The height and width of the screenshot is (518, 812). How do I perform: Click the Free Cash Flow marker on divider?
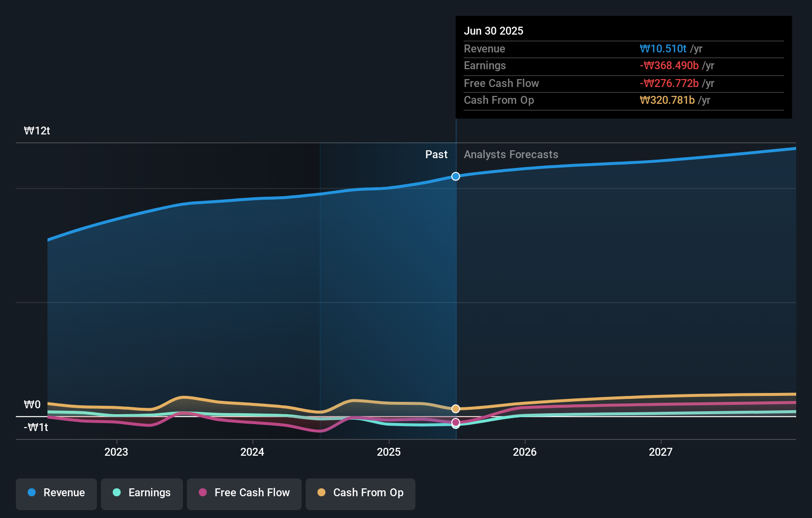(455, 423)
